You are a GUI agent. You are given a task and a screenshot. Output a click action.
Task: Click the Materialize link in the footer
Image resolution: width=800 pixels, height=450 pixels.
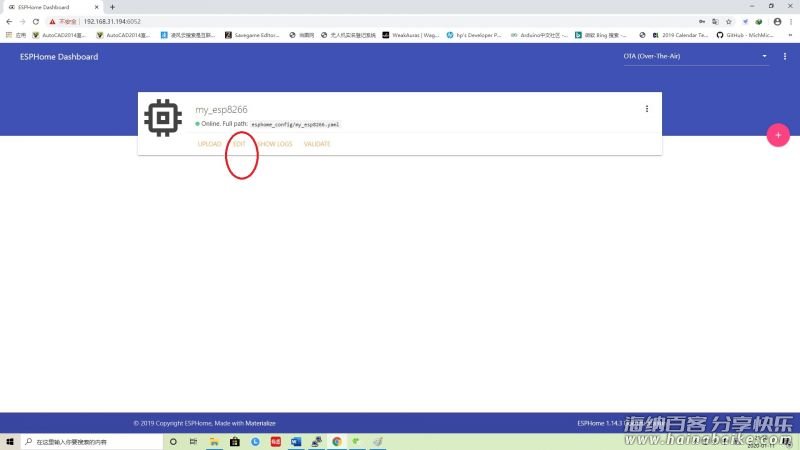[260, 423]
